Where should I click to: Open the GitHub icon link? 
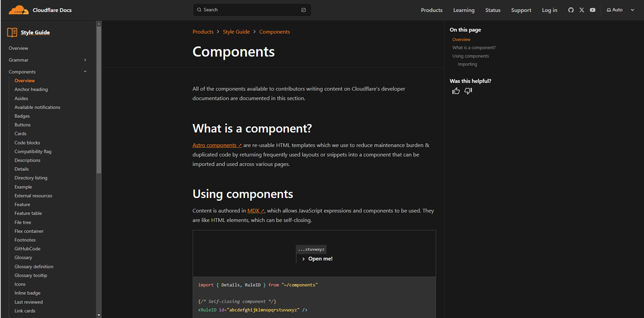click(571, 10)
